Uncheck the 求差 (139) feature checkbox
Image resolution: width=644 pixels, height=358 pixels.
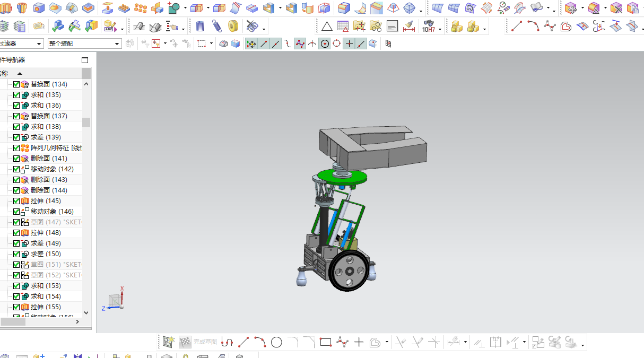16,137
